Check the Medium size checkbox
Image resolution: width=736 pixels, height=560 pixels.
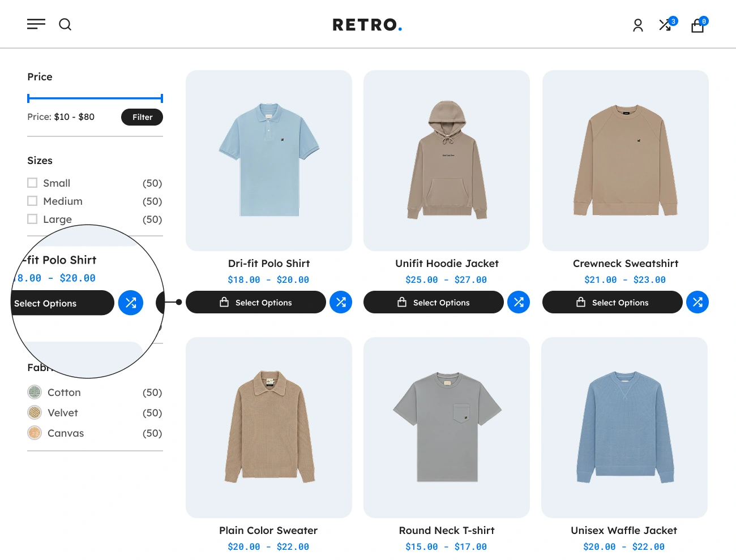click(32, 201)
